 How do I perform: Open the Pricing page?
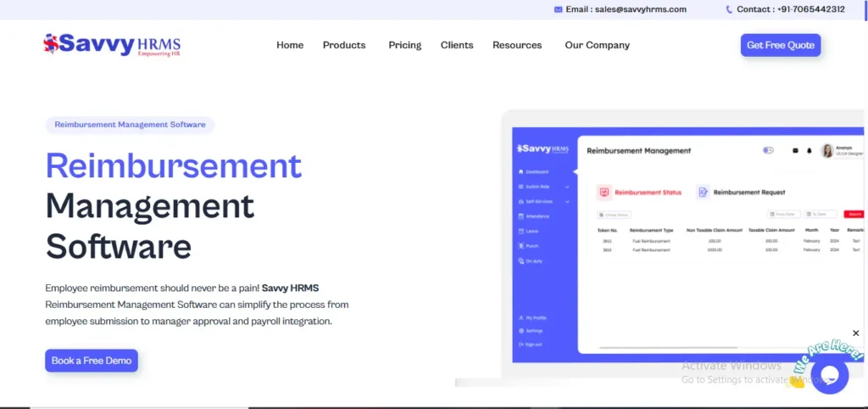click(404, 45)
